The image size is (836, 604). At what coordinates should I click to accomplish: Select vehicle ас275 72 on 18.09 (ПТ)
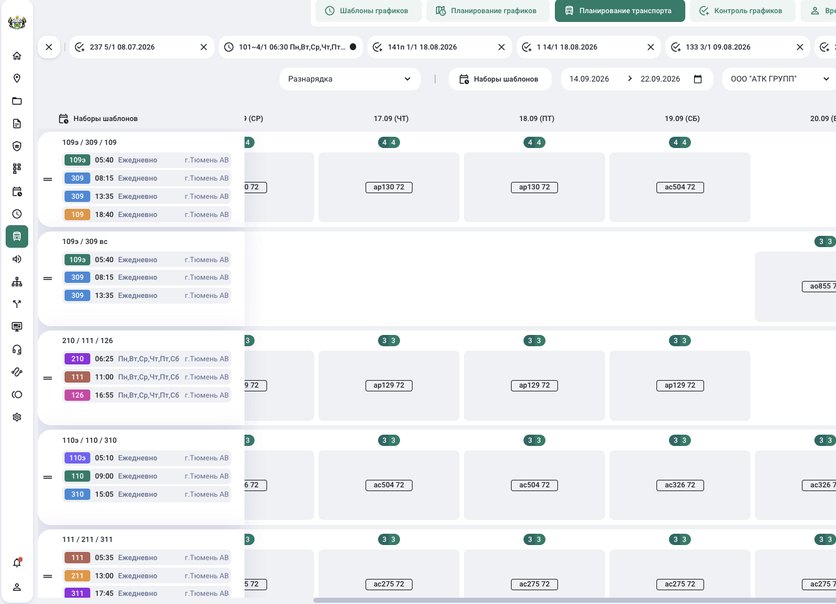534,584
